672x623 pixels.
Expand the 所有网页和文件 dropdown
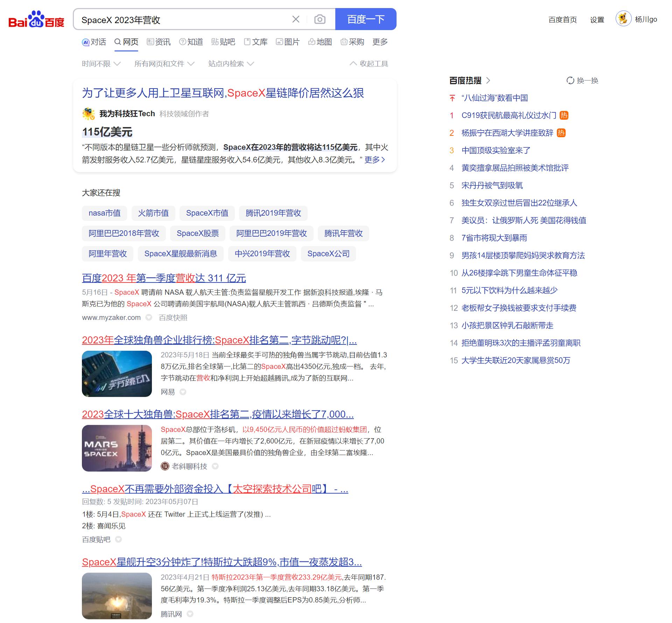(x=164, y=64)
